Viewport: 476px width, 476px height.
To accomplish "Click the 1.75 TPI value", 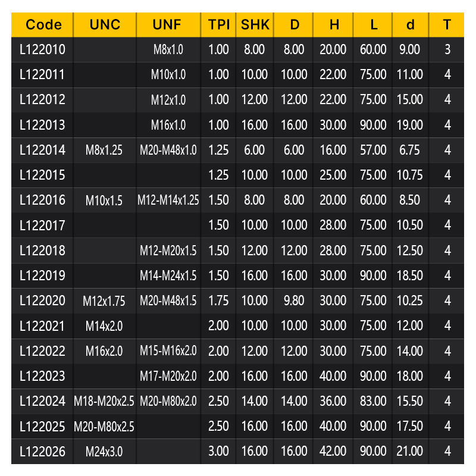I will [219, 301].
